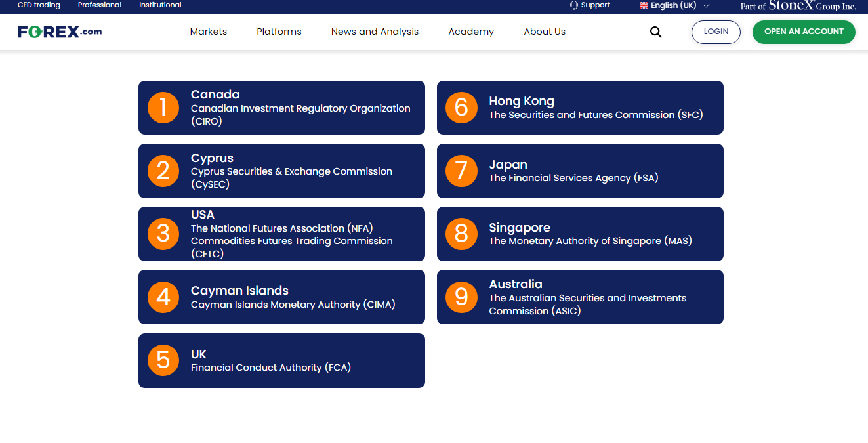Click orange number 2 circle for Cyprus
This screenshot has height=443, width=868.
(163, 171)
